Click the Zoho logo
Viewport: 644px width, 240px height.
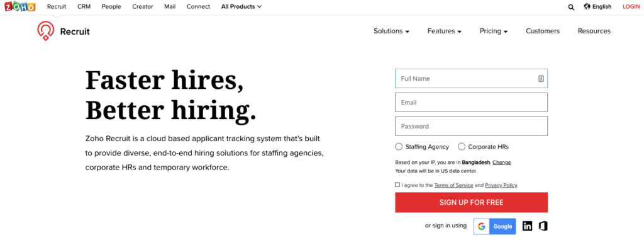tap(19, 6)
